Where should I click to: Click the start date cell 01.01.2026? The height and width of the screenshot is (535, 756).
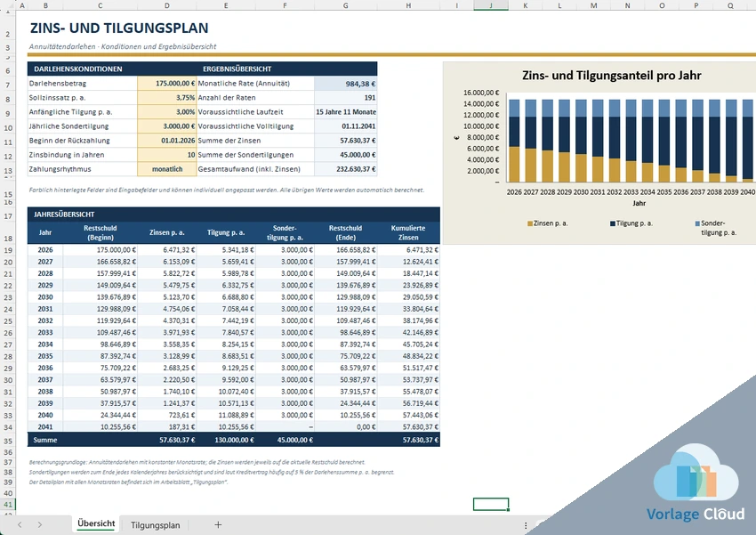click(167, 141)
